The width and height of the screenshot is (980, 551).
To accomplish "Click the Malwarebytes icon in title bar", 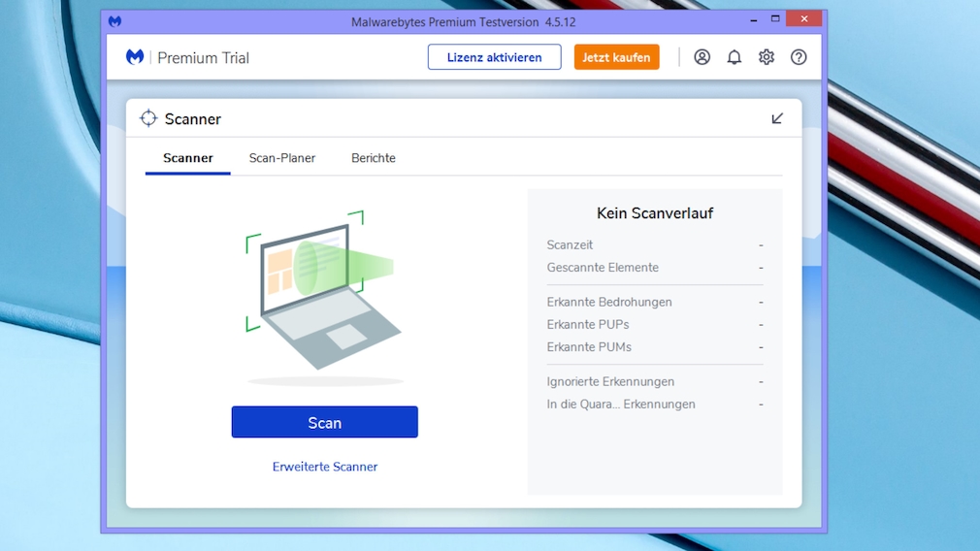I will (115, 22).
